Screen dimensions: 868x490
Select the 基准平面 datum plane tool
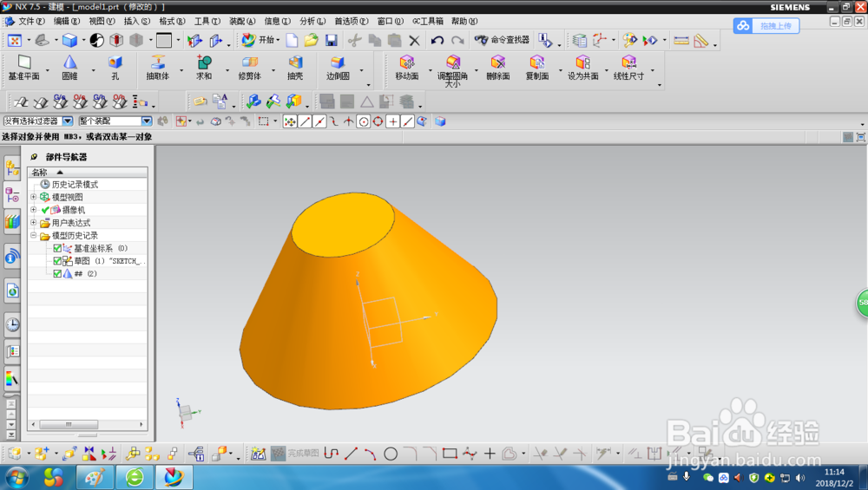pos(23,68)
